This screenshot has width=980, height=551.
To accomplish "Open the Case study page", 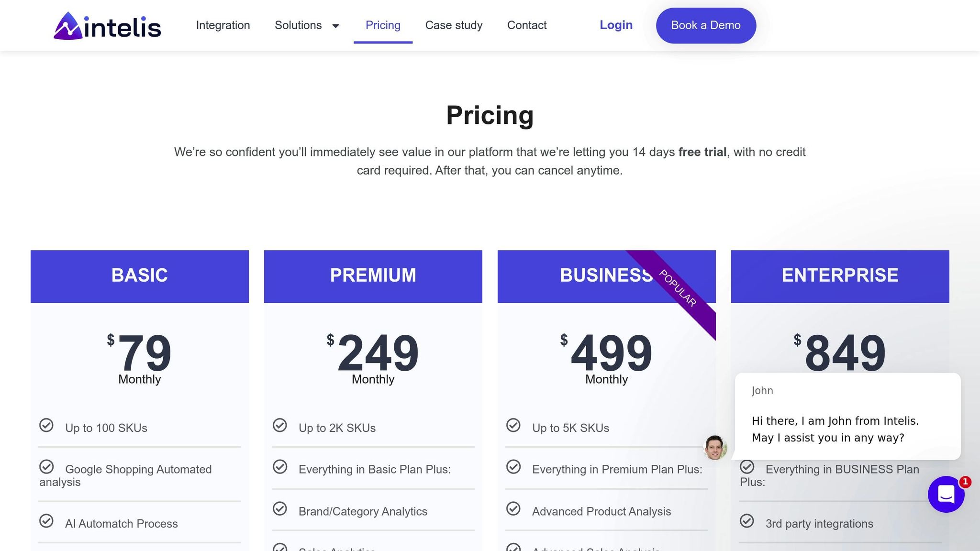I will pyautogui.click(x=454, y=25).
